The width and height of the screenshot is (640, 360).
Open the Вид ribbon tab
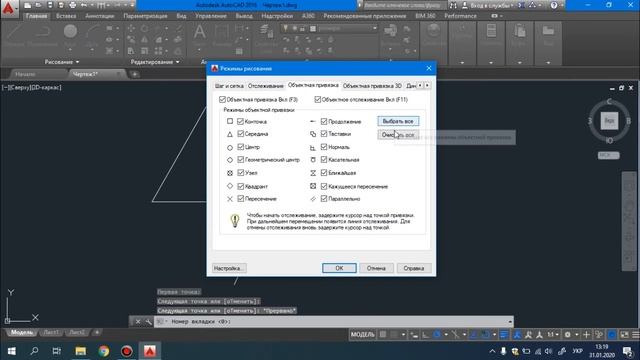pos(181,16)
